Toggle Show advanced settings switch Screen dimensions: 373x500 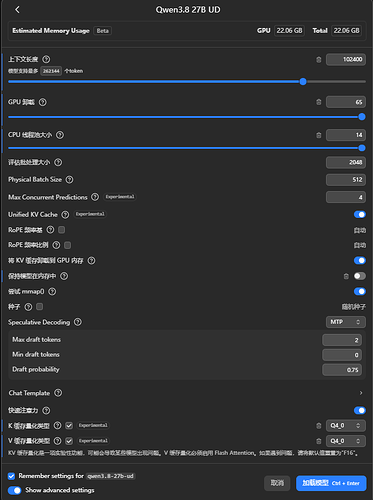click(14, 490)
